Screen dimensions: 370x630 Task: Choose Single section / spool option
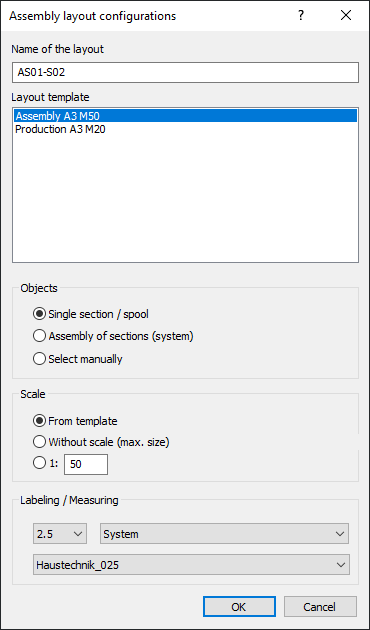(x=91, y=314)
